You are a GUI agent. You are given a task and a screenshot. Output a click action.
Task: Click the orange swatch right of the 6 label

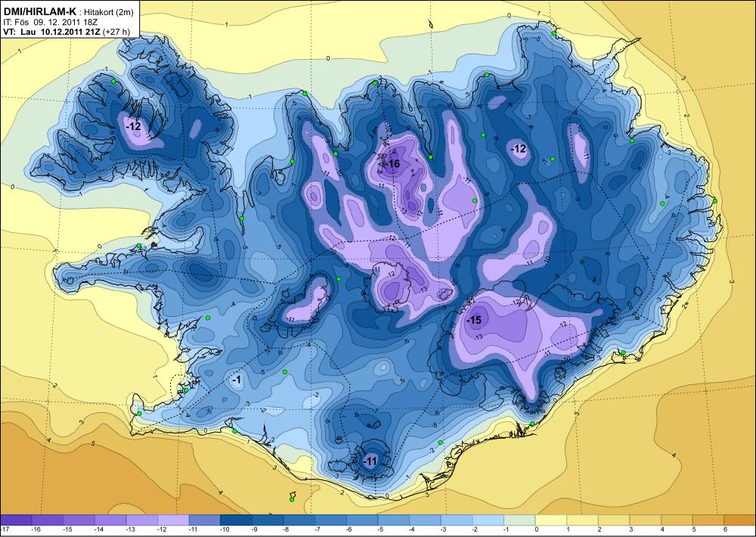click(x=740, y=520)
